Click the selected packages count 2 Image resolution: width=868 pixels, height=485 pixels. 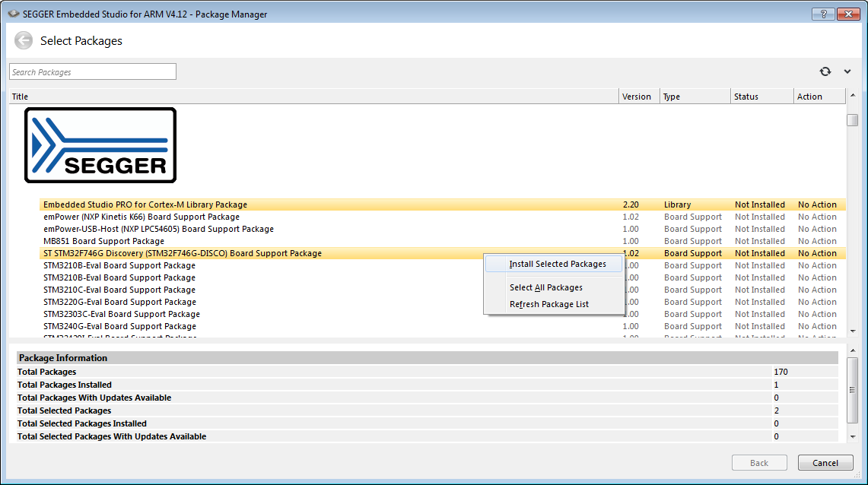(776, 411)
